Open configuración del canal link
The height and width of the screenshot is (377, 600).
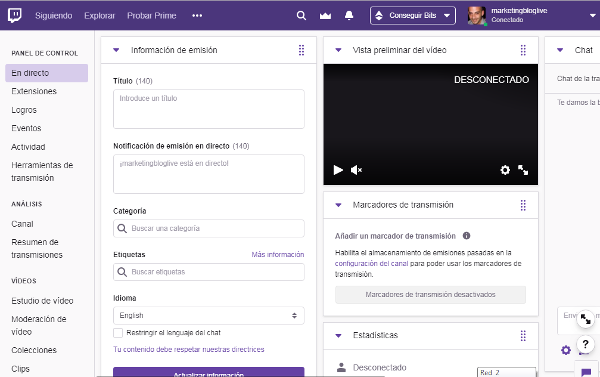(372, 263)
